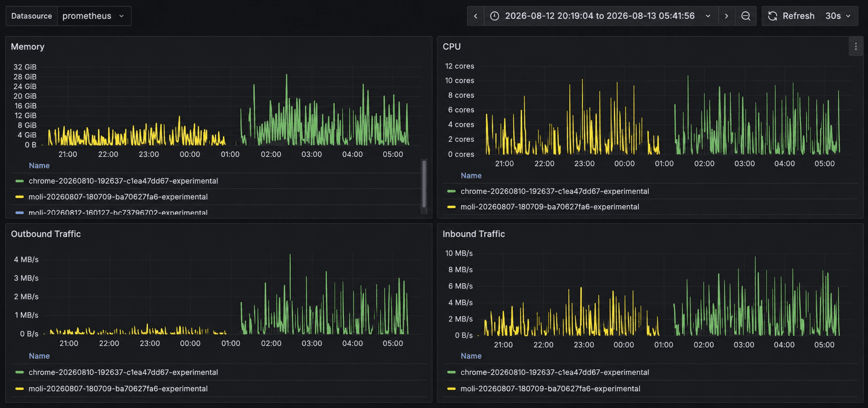The image size is (868, 408).
Task: Click the circular refresh arrows icon
Action: [x=773, y=16]
